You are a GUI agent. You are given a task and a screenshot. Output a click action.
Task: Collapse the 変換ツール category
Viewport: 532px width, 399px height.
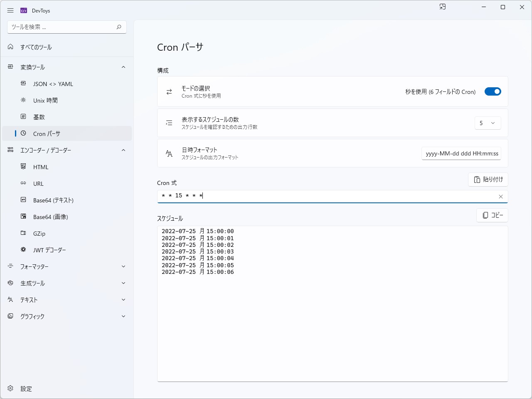click(x=123, y=67)
